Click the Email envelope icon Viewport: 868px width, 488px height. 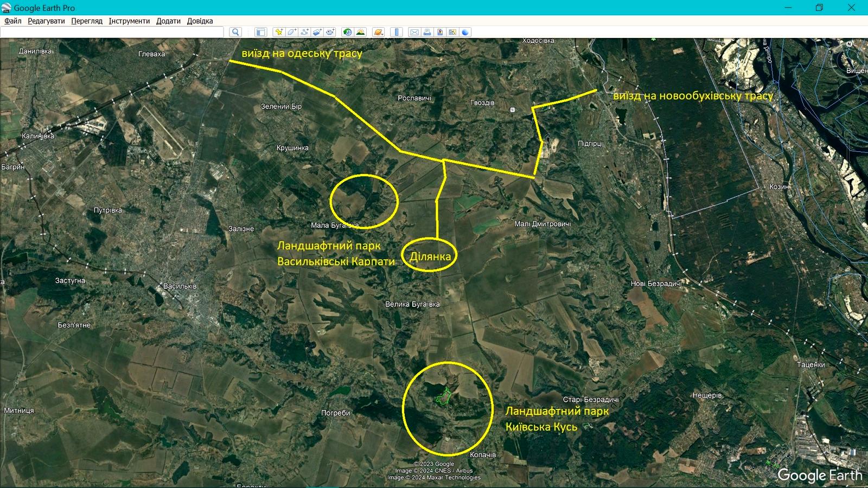click(414, 32)
